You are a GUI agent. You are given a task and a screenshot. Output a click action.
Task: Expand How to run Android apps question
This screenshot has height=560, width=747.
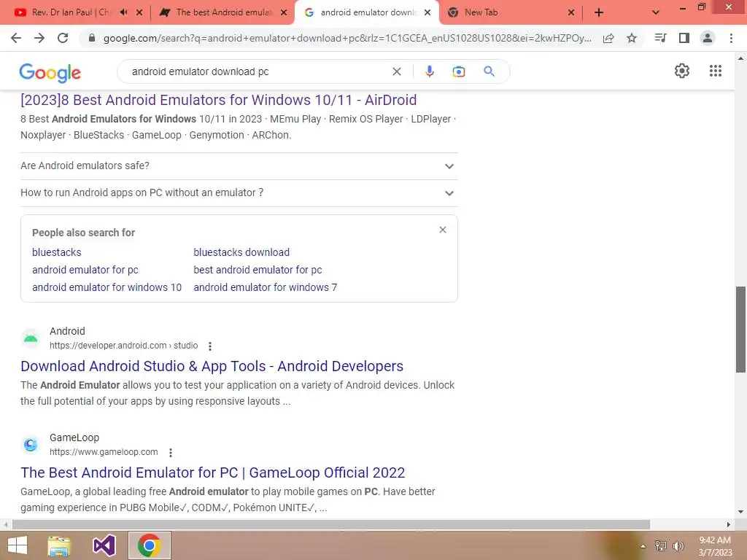click(239, 192)
